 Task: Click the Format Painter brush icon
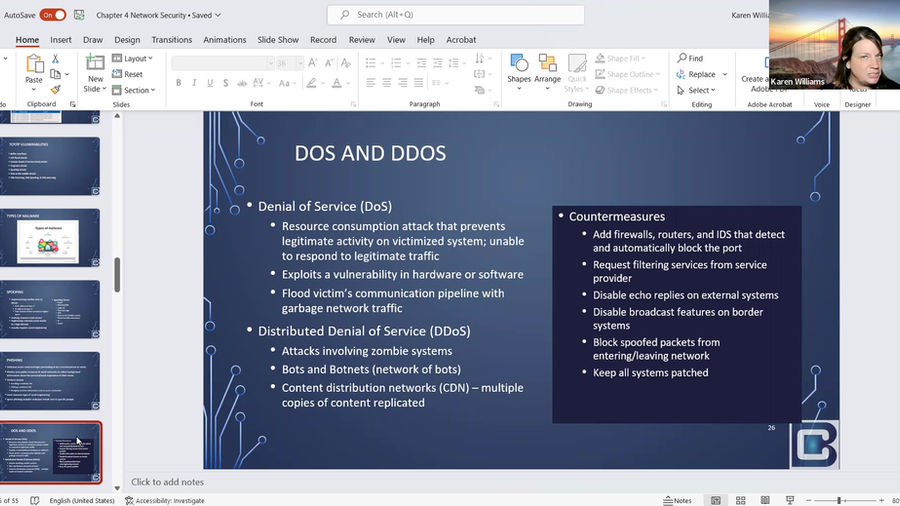point(55,89)
